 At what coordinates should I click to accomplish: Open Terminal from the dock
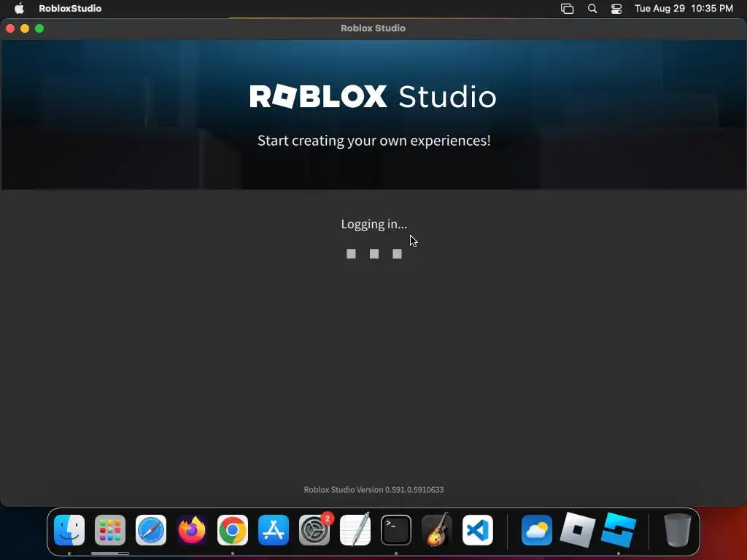point(396,530)
